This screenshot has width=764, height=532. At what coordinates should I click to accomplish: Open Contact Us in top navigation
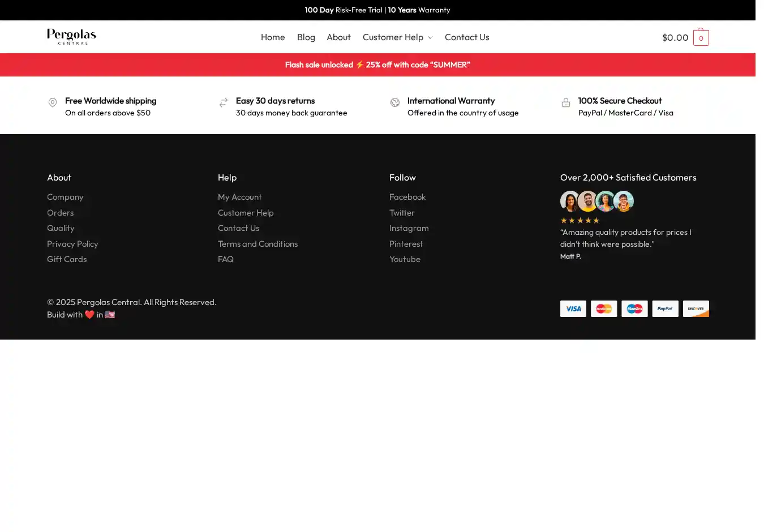click(x=466, y=37)
